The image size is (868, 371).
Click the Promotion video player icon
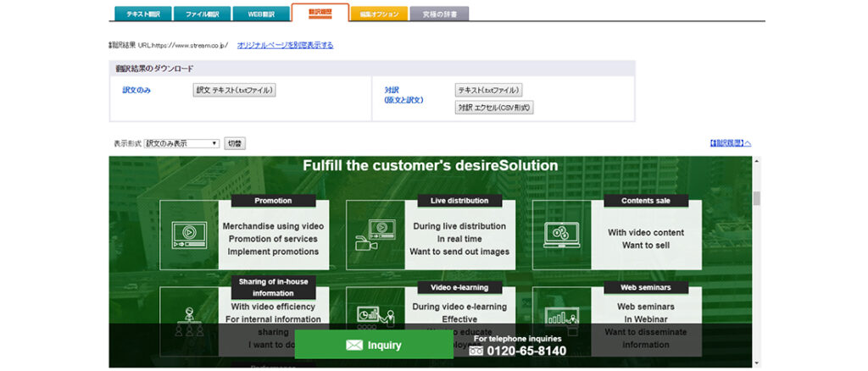pyautogui.click(x=189, y=235)
